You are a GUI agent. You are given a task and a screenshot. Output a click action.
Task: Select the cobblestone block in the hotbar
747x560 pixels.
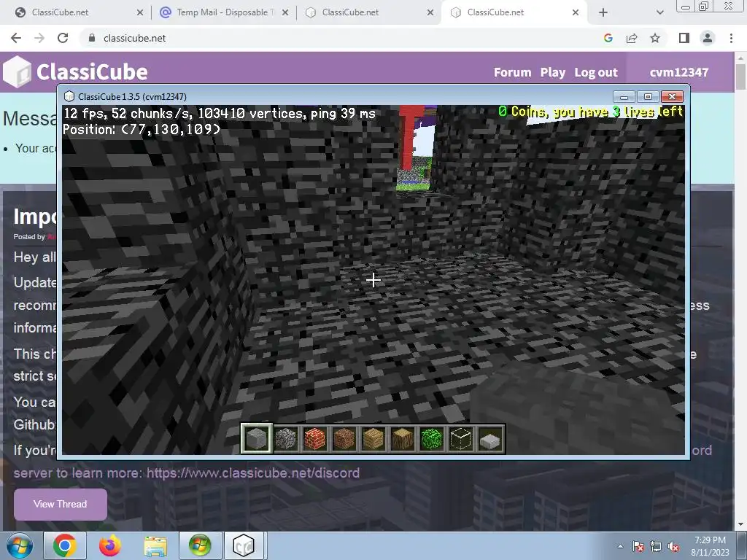(286, 438)
